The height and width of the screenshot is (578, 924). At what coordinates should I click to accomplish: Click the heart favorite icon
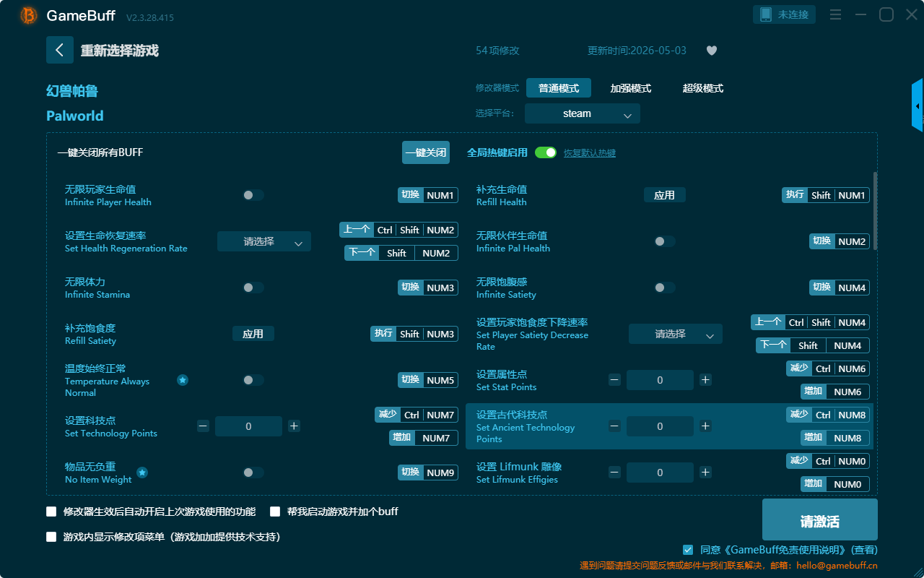point(712,51)
